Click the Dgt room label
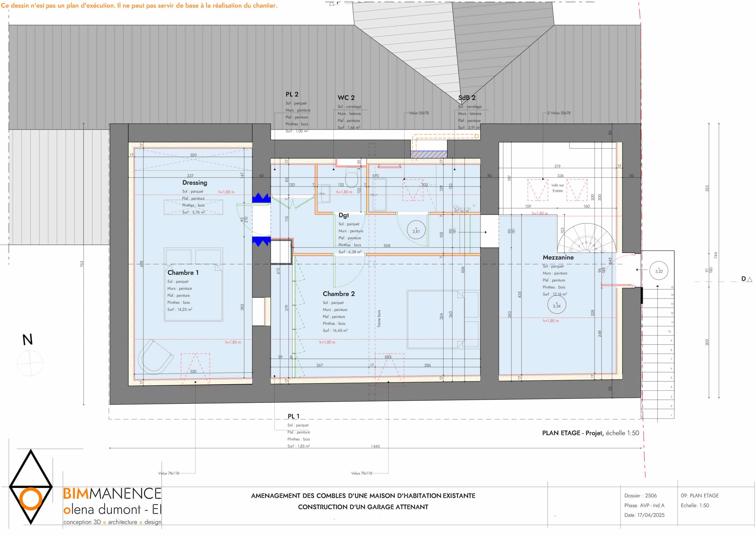 [343, 215]
